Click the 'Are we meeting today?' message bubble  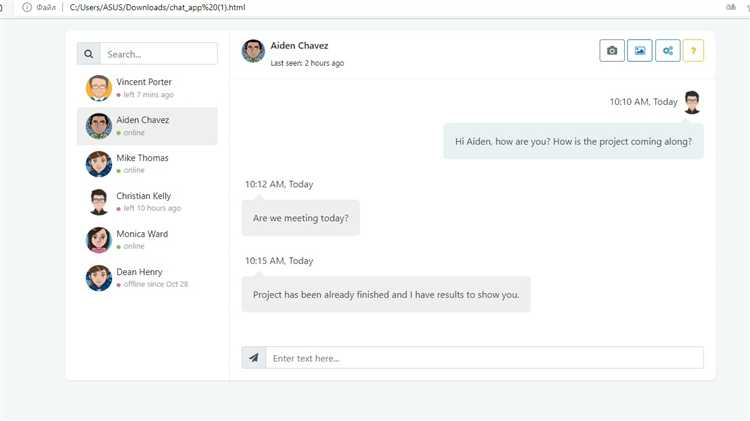(300, 218)
